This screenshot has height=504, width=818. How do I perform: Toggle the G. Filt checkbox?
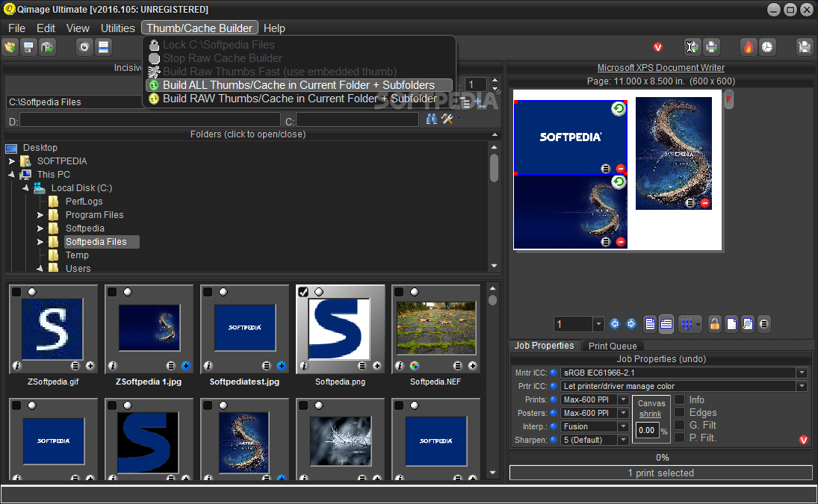679,425
